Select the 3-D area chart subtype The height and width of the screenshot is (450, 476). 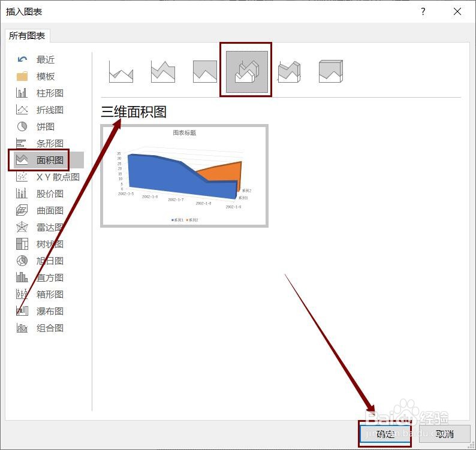coord(247,72)
